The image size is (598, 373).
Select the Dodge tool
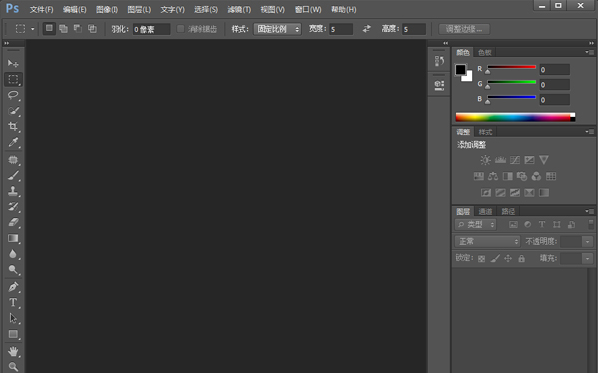point(13,270)
